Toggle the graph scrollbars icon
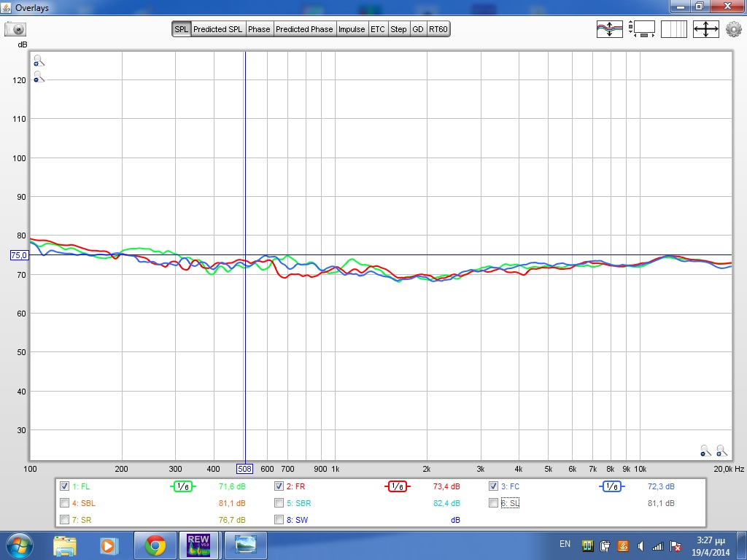The height and width of the screenshot is (560, 747). (643, 29)
